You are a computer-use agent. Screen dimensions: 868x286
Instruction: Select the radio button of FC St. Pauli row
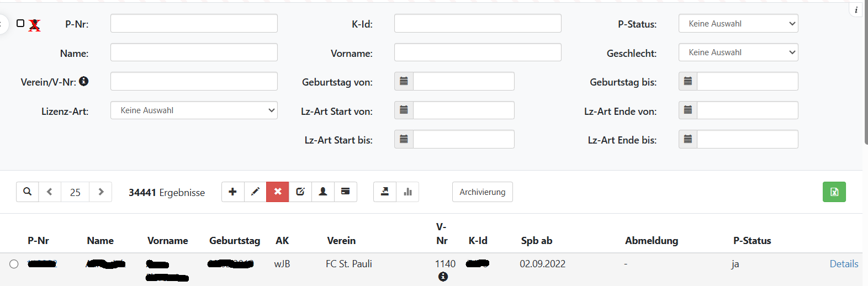point(14,264)
